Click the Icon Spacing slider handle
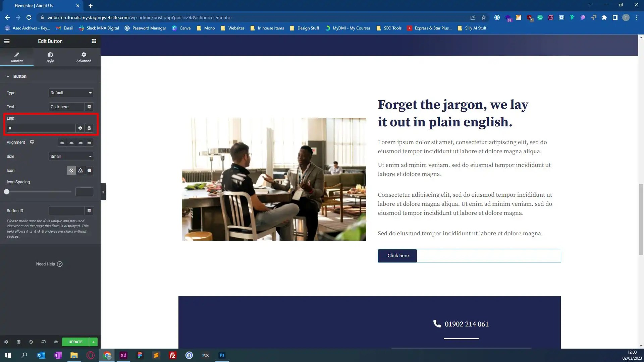 pyautogui.click(x=7, y=192)
